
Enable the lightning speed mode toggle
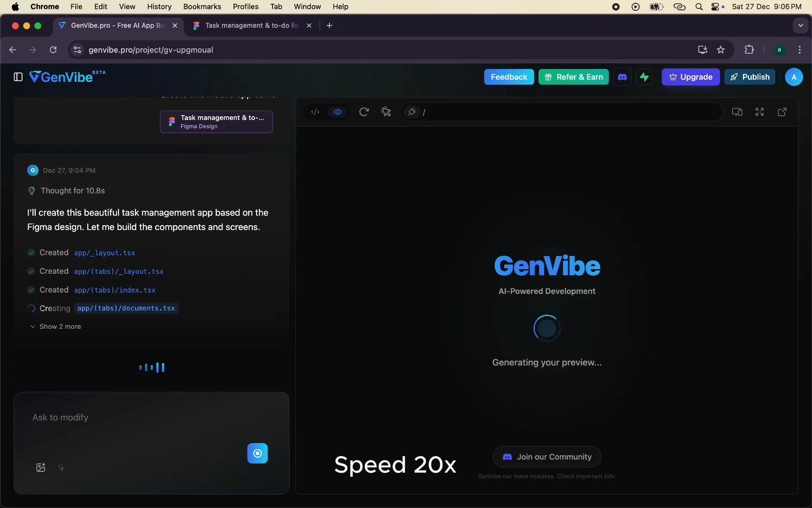click(x=644, y=77)
